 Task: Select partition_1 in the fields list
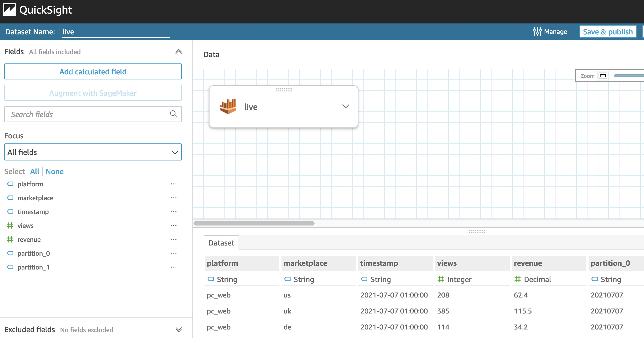[34, 267]
